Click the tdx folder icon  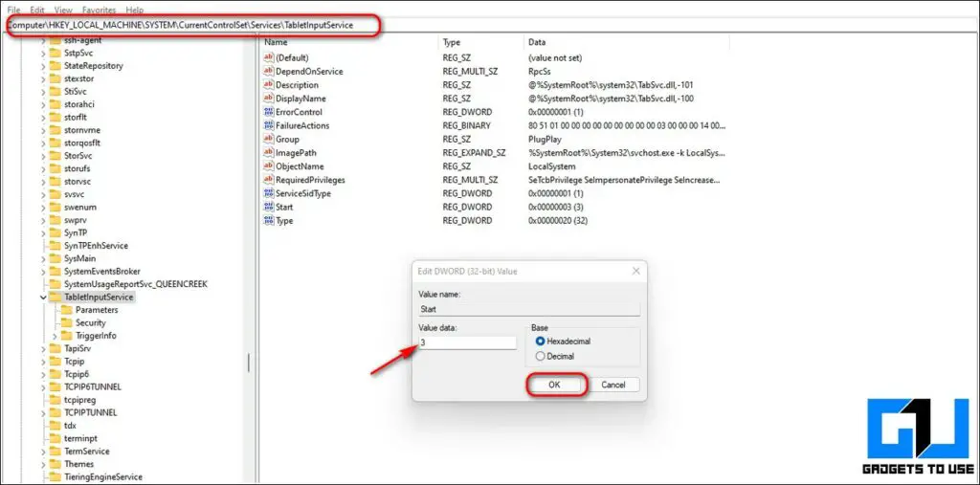click(x=55, y=426)
